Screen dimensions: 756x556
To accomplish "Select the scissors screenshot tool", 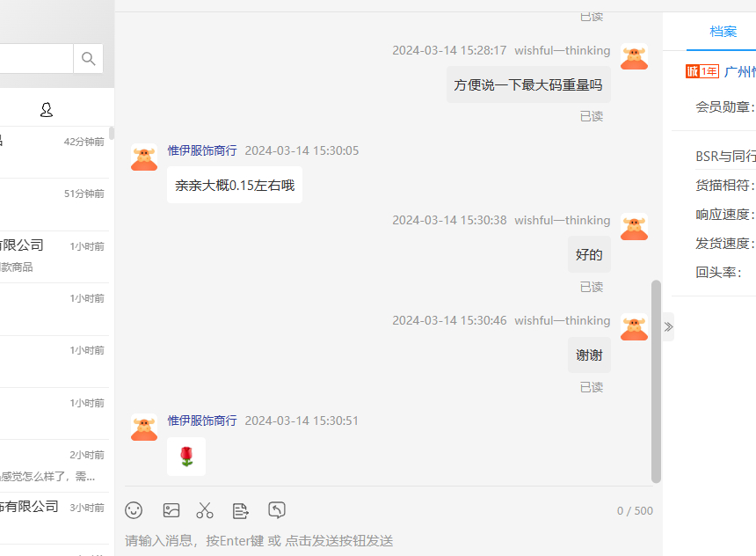I will 205,510.
